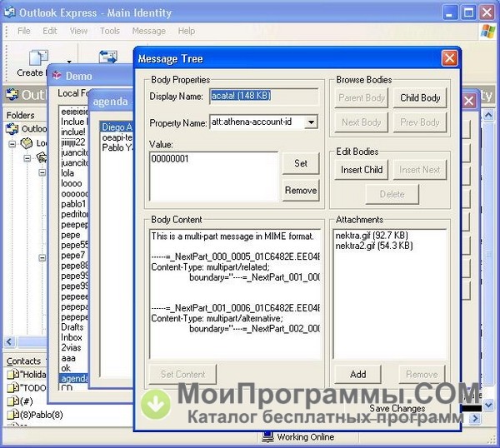
Task: Open the View menu
Action: [x=78, y=31]
